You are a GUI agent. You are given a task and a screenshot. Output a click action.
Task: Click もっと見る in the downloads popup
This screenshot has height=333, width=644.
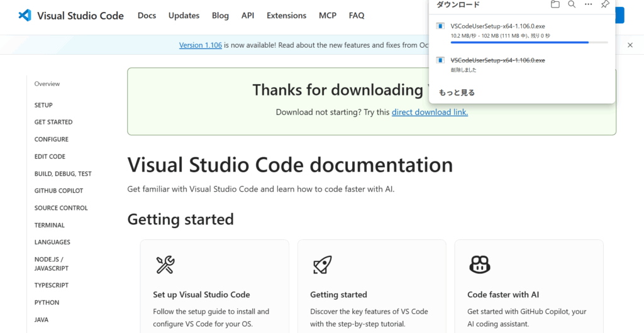(x=457, y=92)
